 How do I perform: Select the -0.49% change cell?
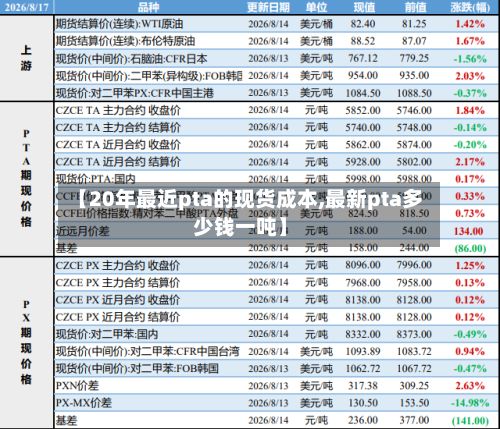coord(470,334)
